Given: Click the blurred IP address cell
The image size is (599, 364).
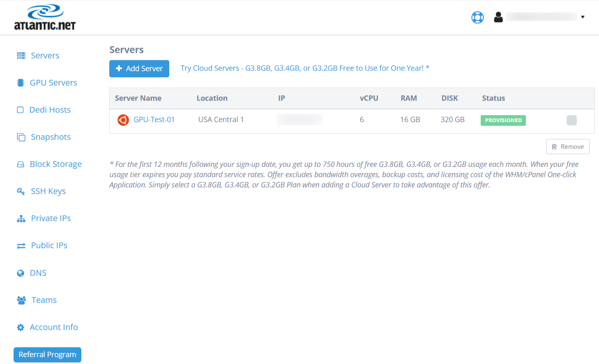Looking at the screenshot, I should [x=299, y=120].
